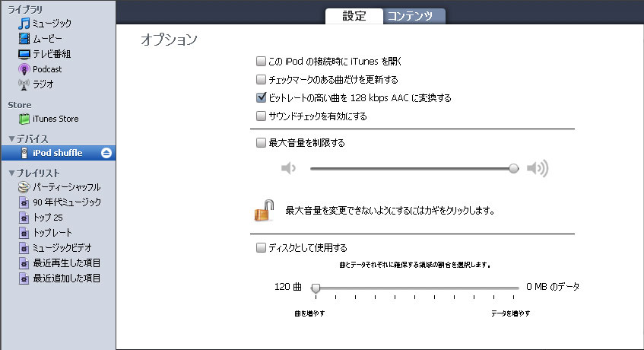This screenshot has width=644, height=350.
Task: Collapse the プレイリスト section
Action: click(11, 173)
